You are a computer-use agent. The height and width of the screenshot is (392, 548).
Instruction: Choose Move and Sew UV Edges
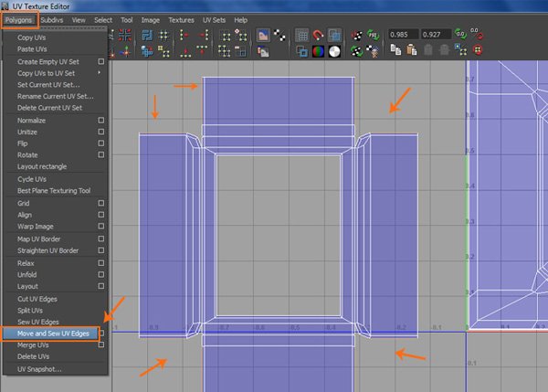point(53,334)
